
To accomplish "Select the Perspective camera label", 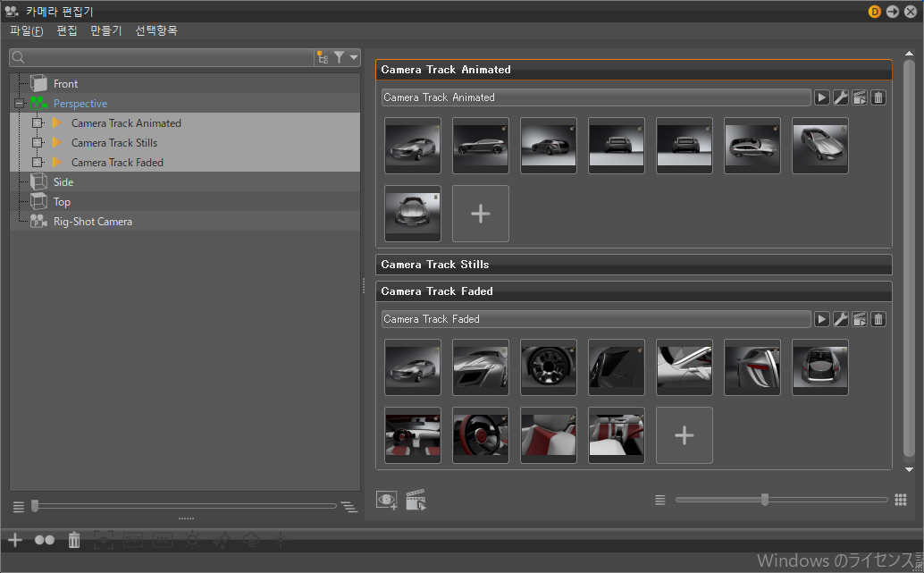I will [x=80, y=103].
